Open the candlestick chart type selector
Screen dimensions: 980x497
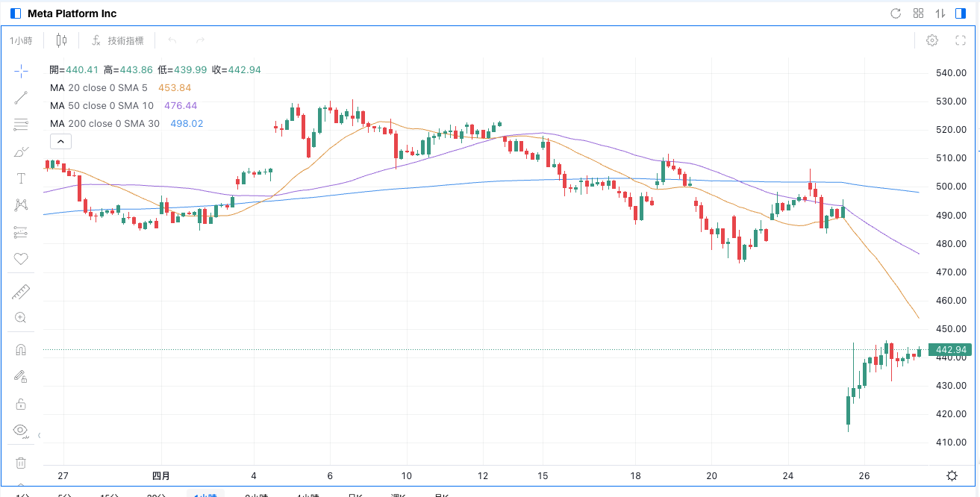(x=61, y=40)
